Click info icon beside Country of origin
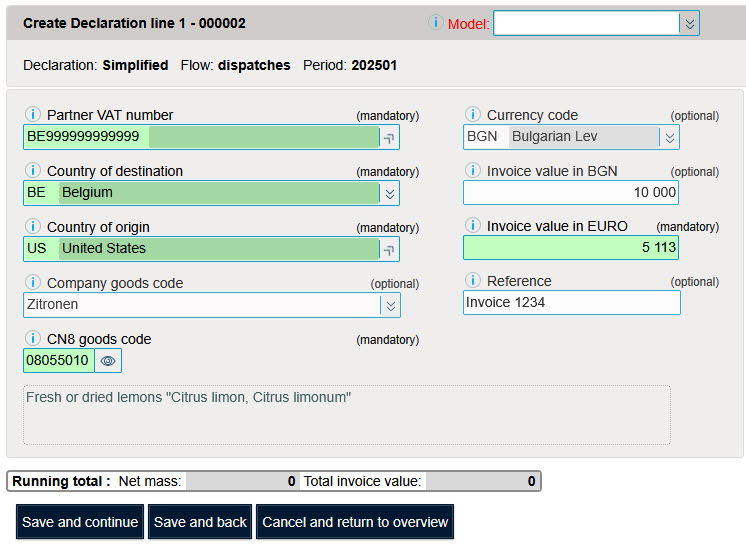746x545 pixels. coord(32,227)
